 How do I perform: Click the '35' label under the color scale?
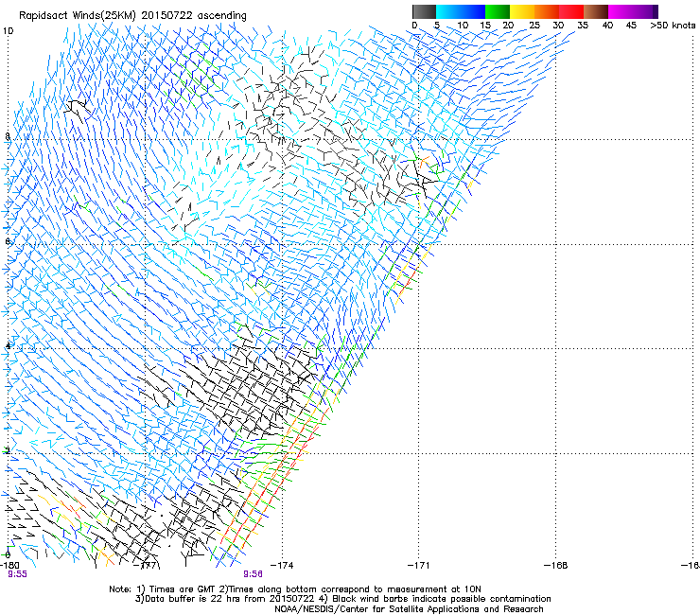click(583, 25)
